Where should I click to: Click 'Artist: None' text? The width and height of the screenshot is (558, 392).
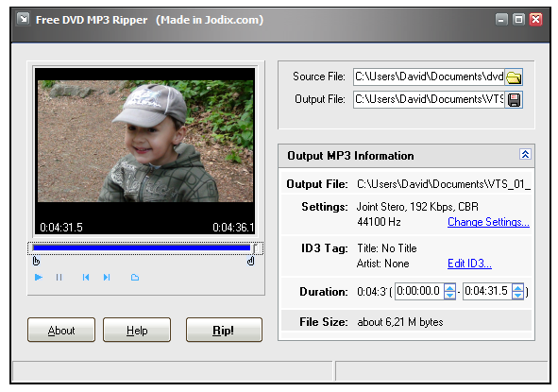[383, 264]
